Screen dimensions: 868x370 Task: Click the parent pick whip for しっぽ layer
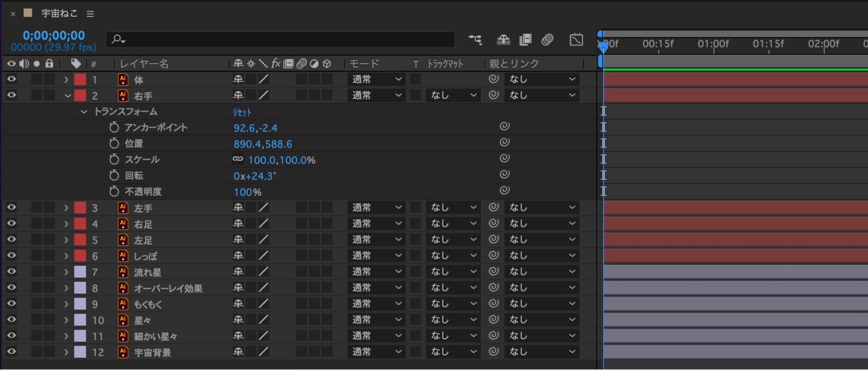(x=494, y=255)
